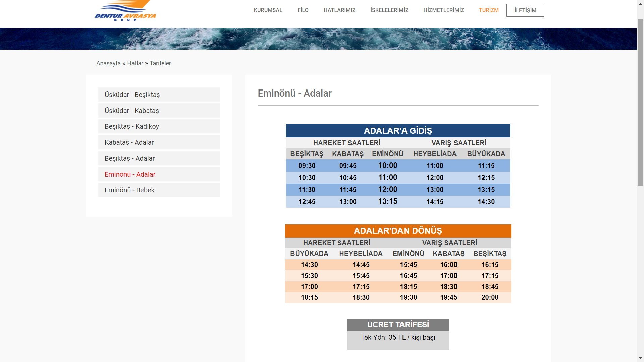Image resolution: width=644 pixels, height=362 pixels.
Task: Go to Anasayfa breadcrumb link
Action: click(x=108, y=63)
